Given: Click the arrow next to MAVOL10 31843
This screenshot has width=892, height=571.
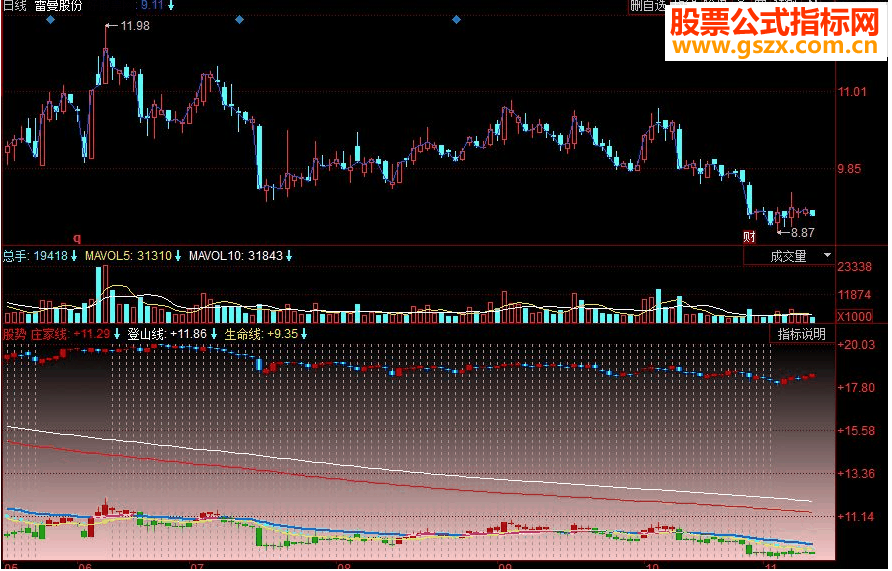Looking at the screenshot, I should (x=289, y=256).
